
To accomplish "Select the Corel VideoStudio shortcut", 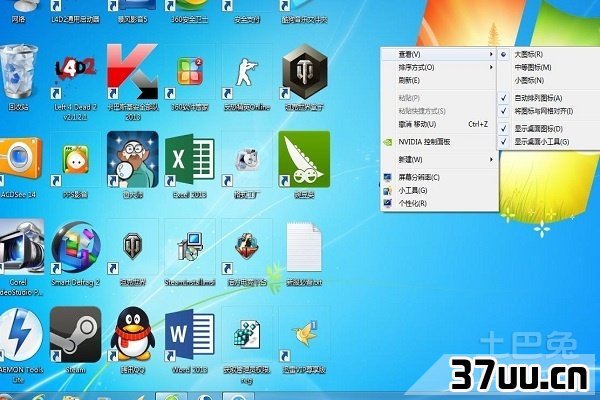I will pos(20,247).
